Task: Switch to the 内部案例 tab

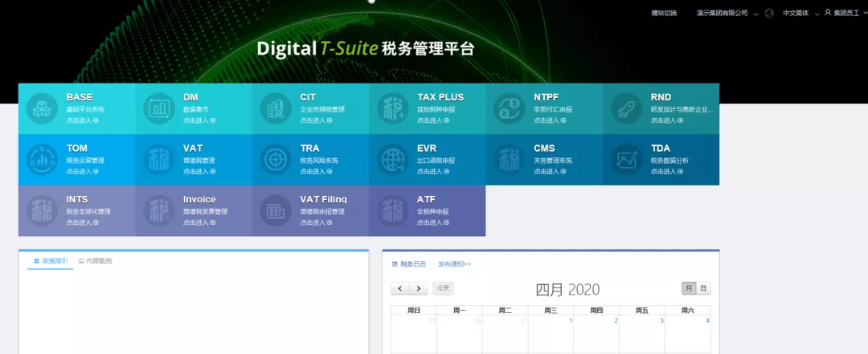Action: 95,261
